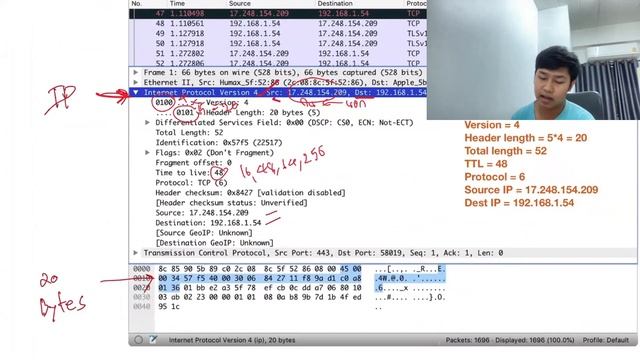
Task: Expand the Transmission Control Protocol row
Action: (136, 253)
